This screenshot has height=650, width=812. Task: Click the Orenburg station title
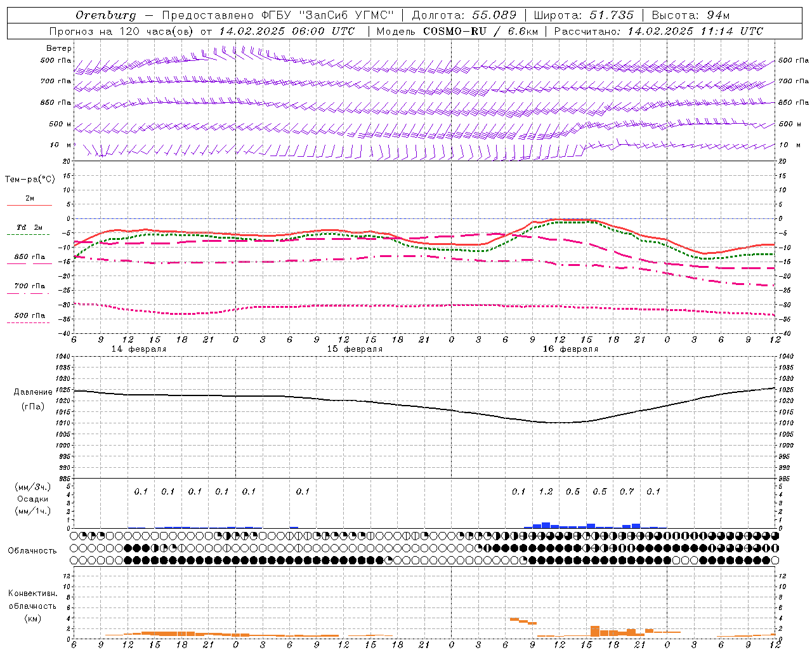coord(105,15)
